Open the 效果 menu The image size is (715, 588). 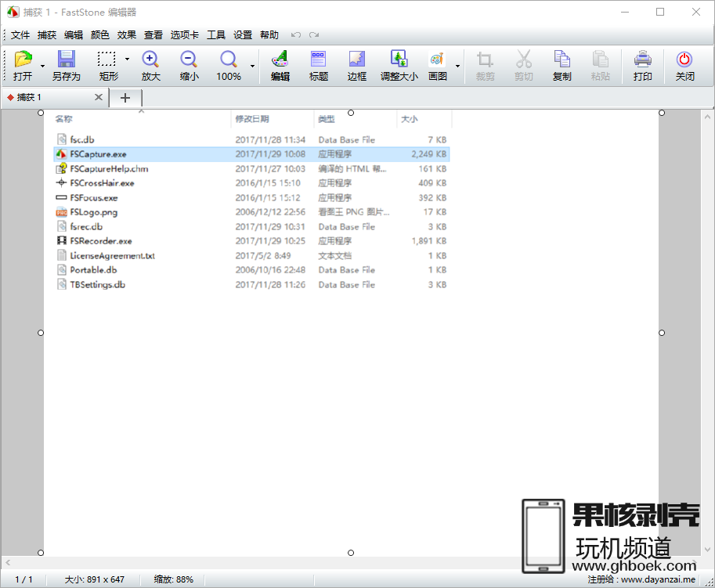click(126, 35)
